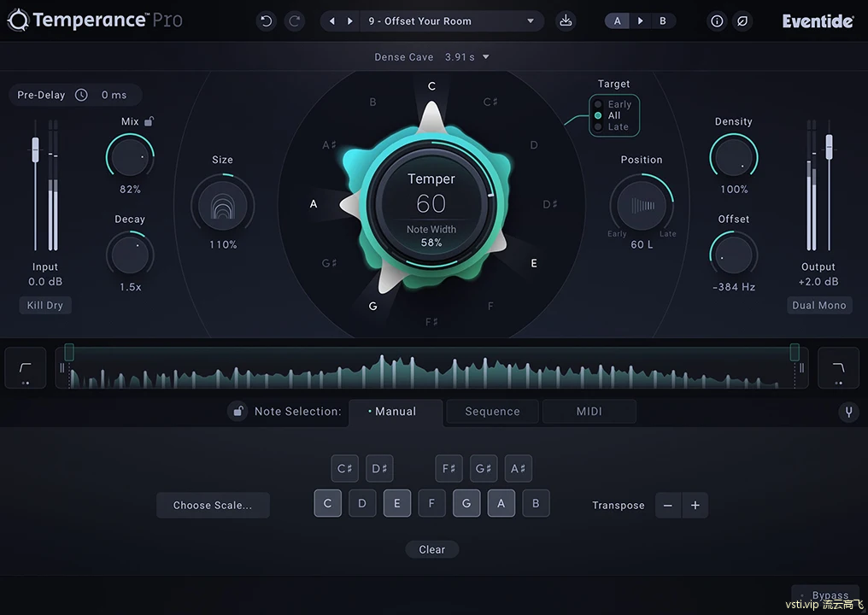Switch to the Sequence tab
The image size is (868, 615).
click(x=492, y=411)
